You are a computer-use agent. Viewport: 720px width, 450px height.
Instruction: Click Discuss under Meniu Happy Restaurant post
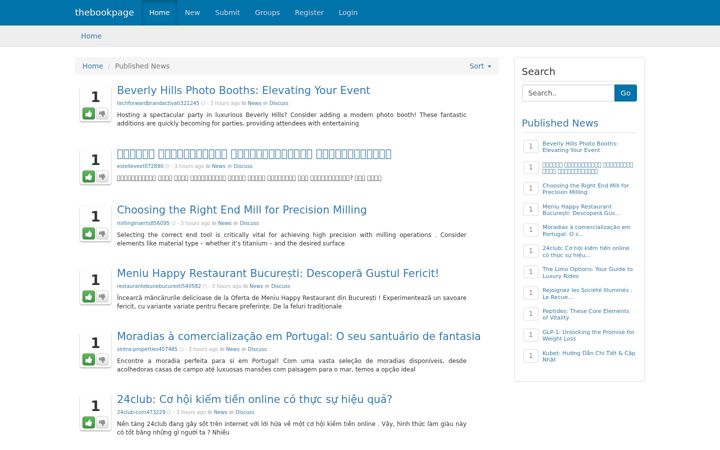pos(281,286)
